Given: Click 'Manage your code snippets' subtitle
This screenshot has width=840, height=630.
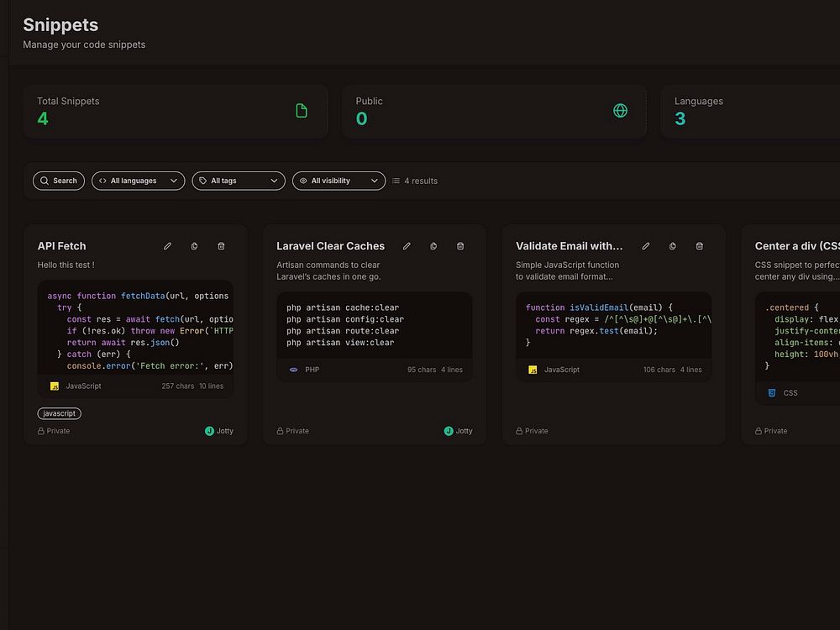Looking at the screenshot, I should 84,45.
